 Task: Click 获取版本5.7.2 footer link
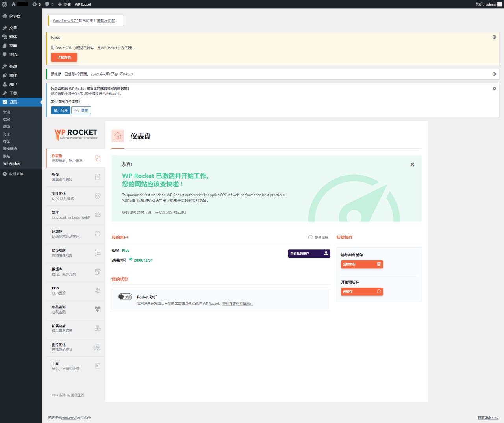[488, 418]
